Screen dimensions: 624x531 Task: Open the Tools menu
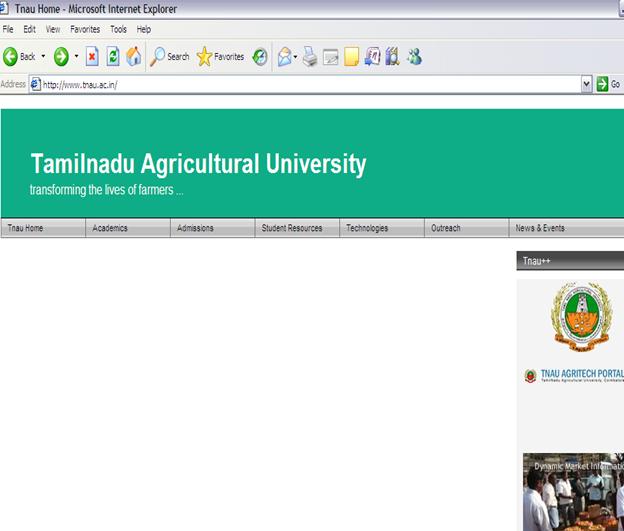(x=118, y=29)
